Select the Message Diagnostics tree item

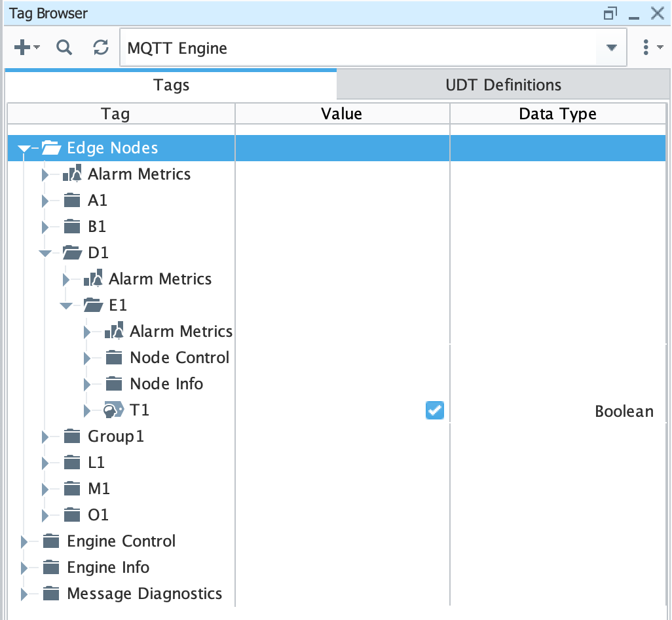click(x=144, y=594)
